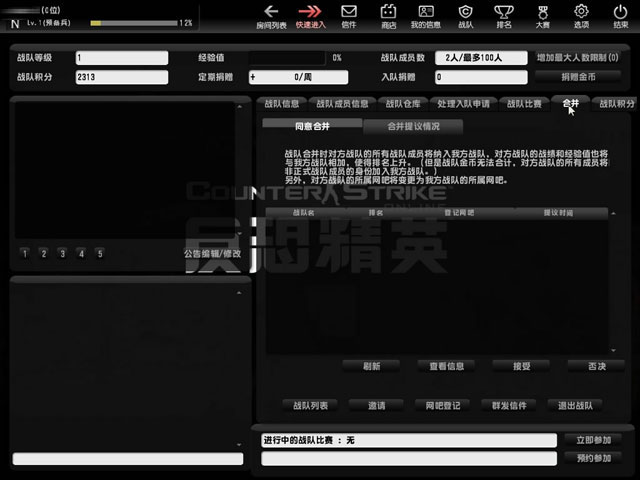Click the exit (结束) icon
This screenshot has height=480, width=640.
click(621, 12)
